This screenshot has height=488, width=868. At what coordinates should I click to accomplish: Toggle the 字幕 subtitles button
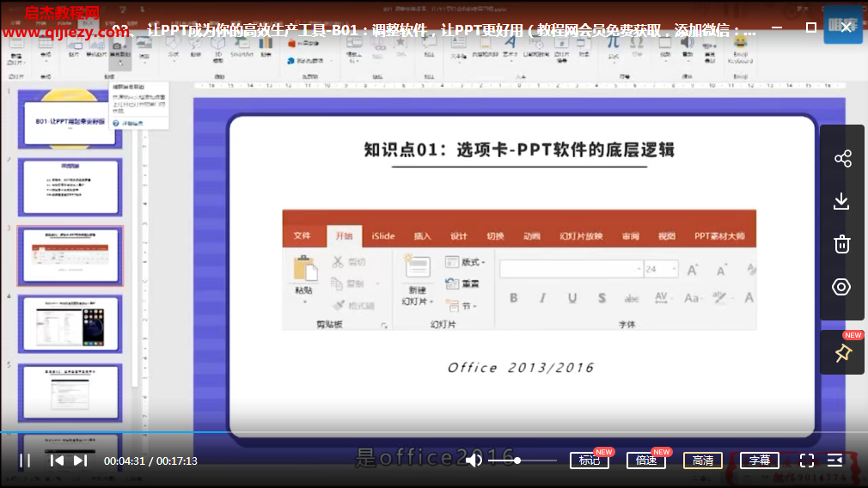(760, 461)
